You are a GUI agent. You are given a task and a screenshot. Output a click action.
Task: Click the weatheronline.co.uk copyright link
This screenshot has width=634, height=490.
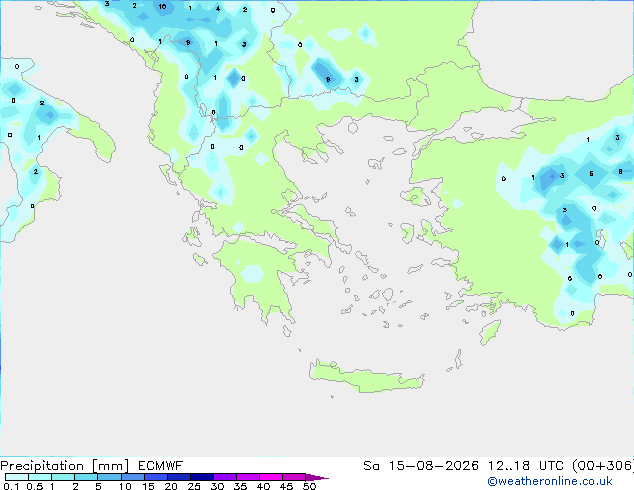point(550,481)
